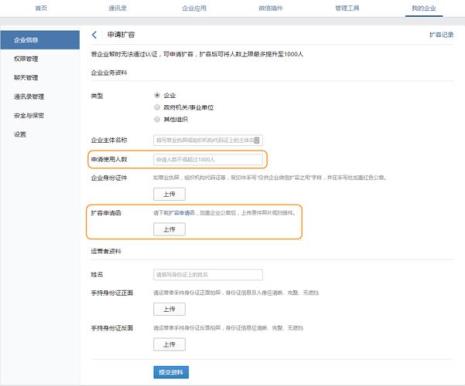Viewport: 465px width, 386px height.
Task: Select the 其他组织 radio button
Action: [157, 119]
